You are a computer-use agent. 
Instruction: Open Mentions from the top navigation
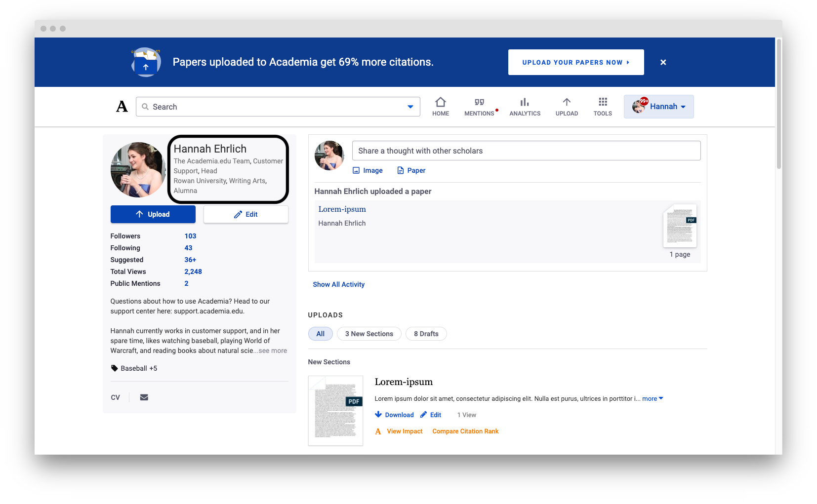479,106
